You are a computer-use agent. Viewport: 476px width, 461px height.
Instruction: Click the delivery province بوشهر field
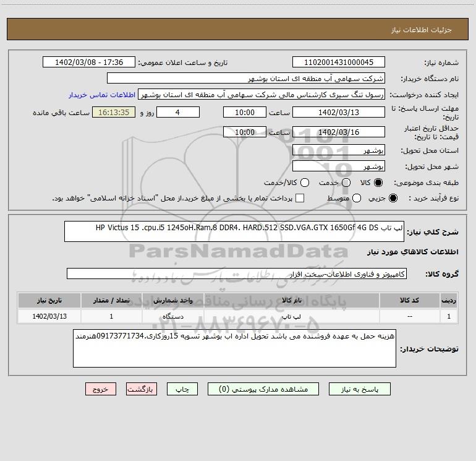(339, 150)
